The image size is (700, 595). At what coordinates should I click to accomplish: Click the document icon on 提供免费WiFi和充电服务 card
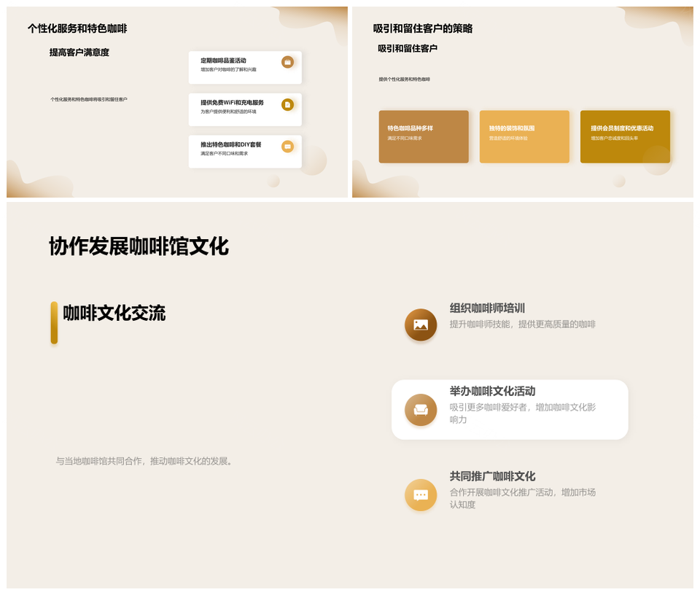pos(287,105)
